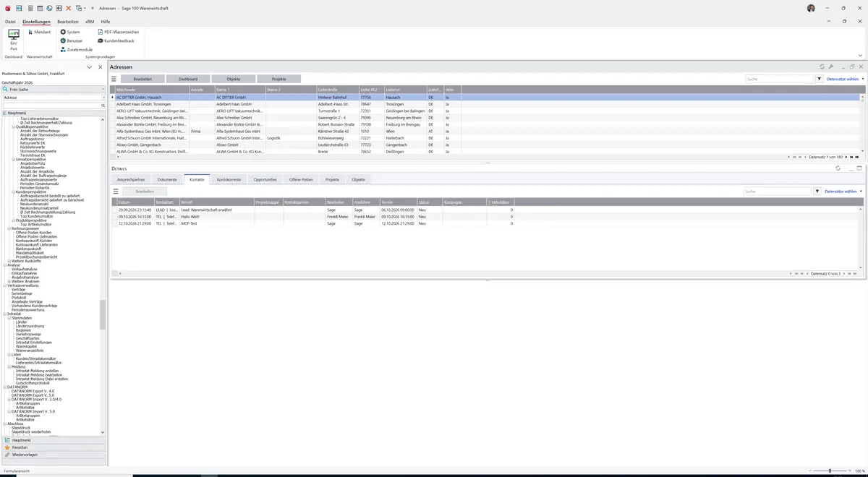Image resolution: width=868 pixels, height=477 pixels.
Task: Sort by Matchcode column header
Action: (152, 90)
